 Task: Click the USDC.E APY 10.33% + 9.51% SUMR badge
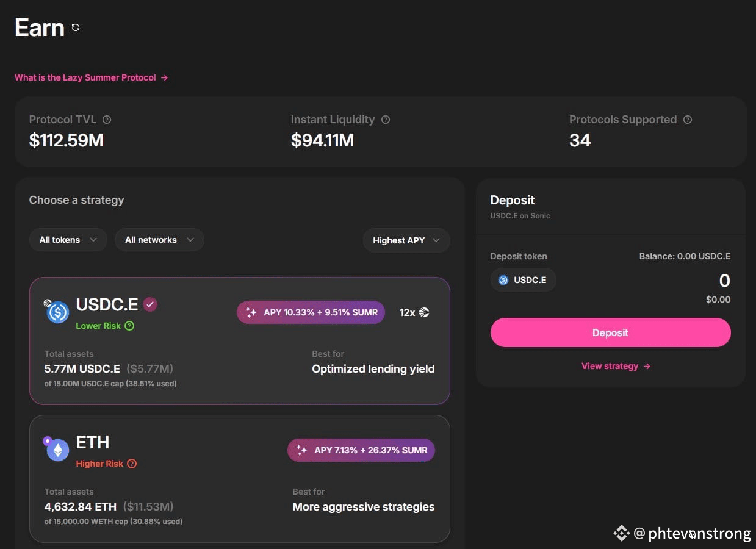311,312
